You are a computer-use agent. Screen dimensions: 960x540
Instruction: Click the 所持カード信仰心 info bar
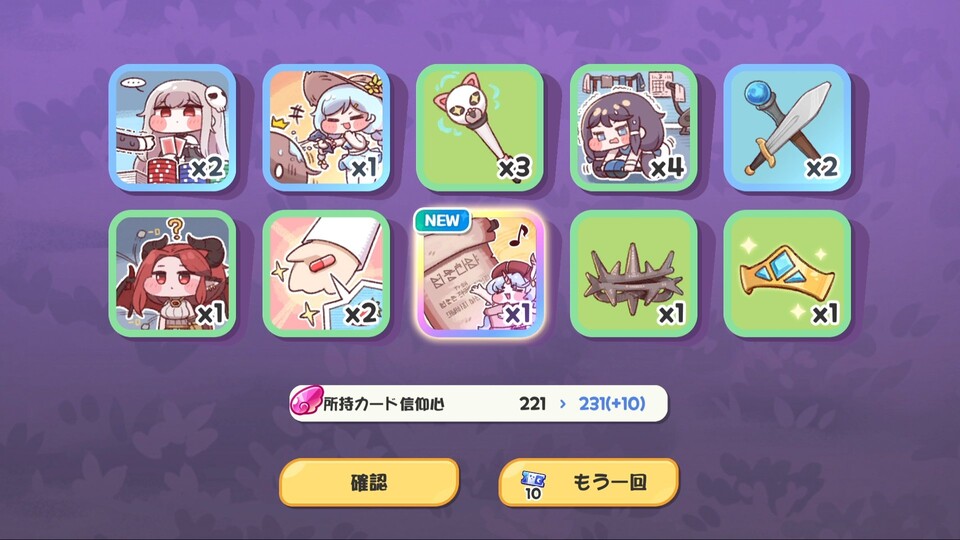tap(478, 403)
